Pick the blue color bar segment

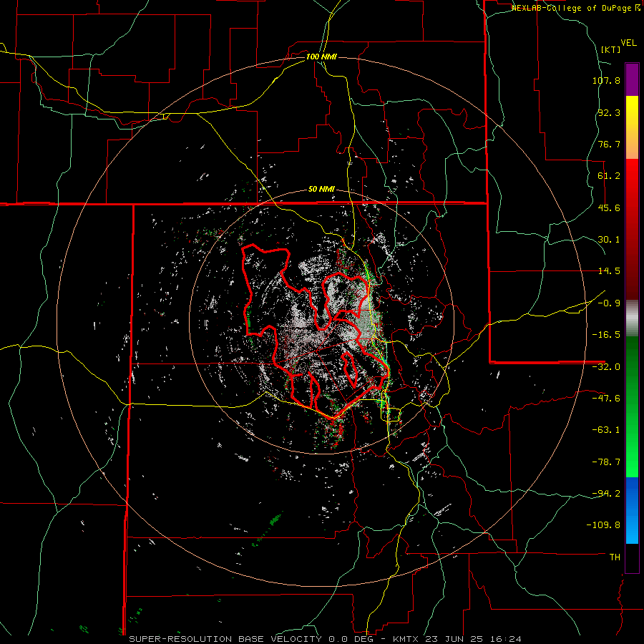(632, 510)
